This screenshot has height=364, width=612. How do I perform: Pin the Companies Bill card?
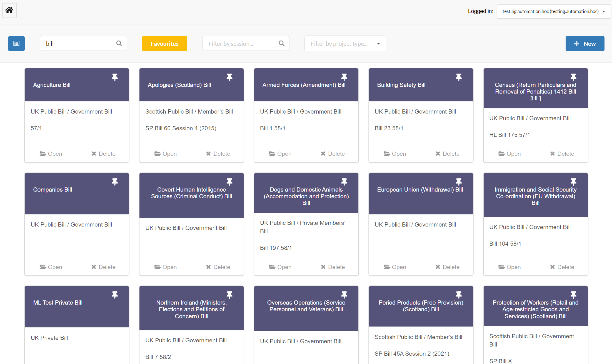coord(115,182)
